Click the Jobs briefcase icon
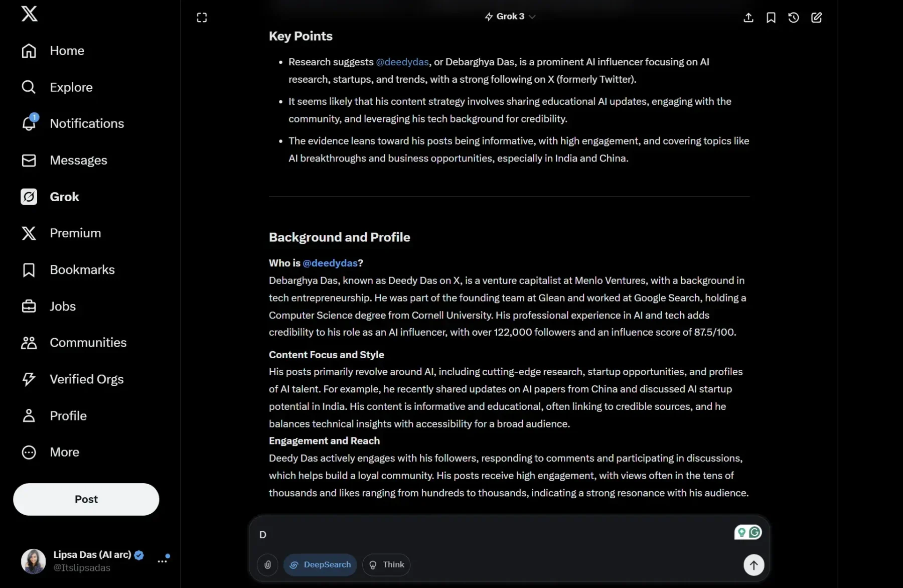Viewport: 903px width, 588px height. click(x=29, y=306)
